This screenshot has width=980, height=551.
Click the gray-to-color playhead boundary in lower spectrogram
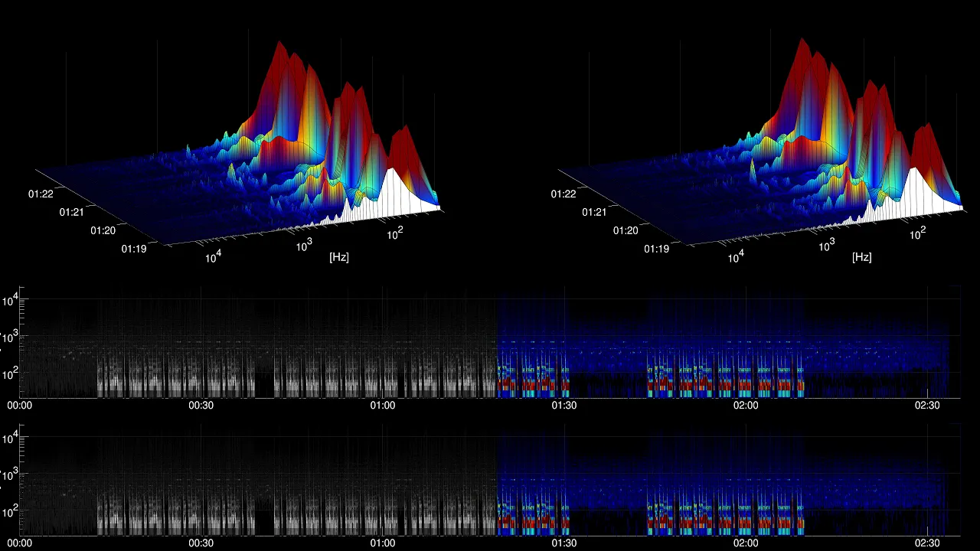coord(497,481)
